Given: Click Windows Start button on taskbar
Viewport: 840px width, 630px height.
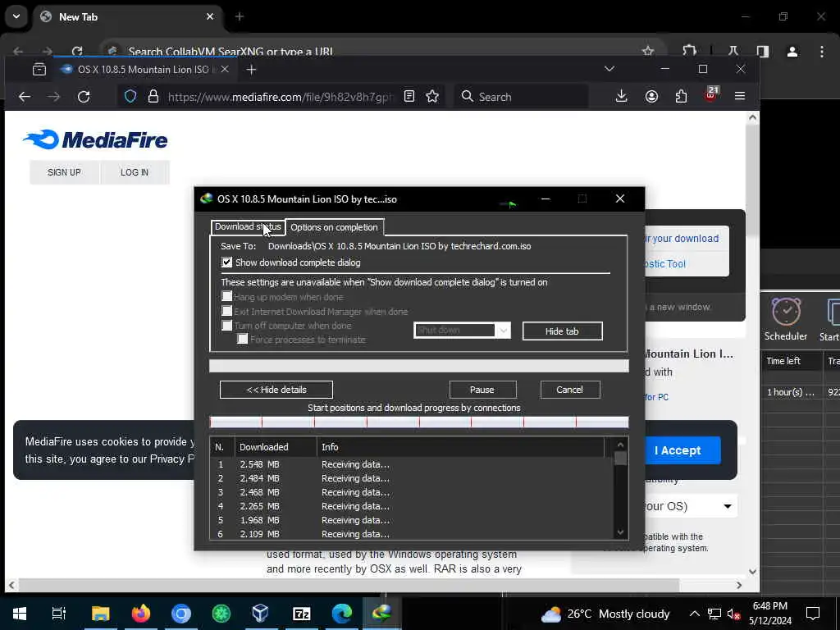Looking at the screenshot, I should (x=20, y=614).
